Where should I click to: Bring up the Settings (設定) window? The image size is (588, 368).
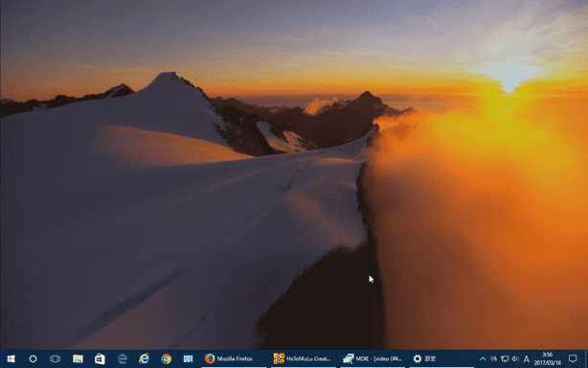[441, 359]
